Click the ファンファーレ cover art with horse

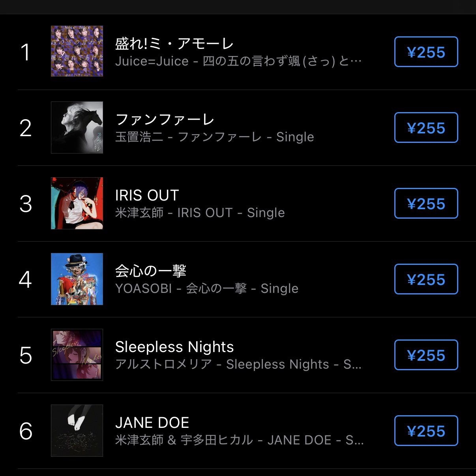pos(77,127)
